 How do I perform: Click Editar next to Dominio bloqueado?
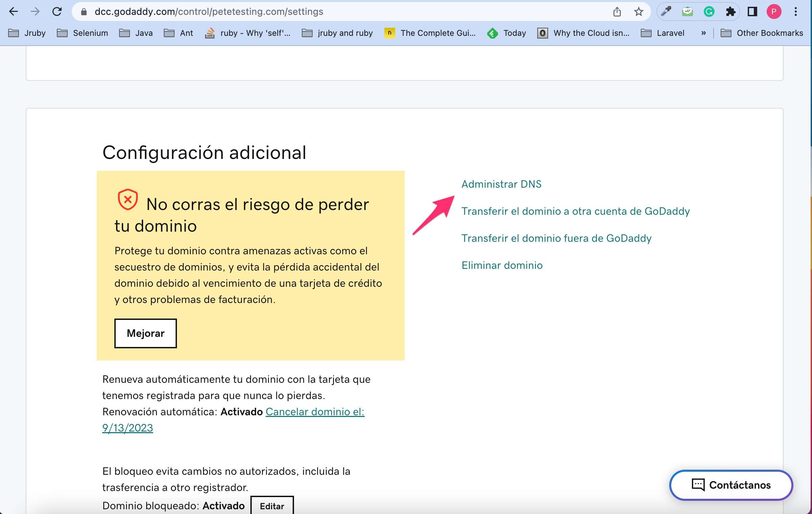[272, 506]
